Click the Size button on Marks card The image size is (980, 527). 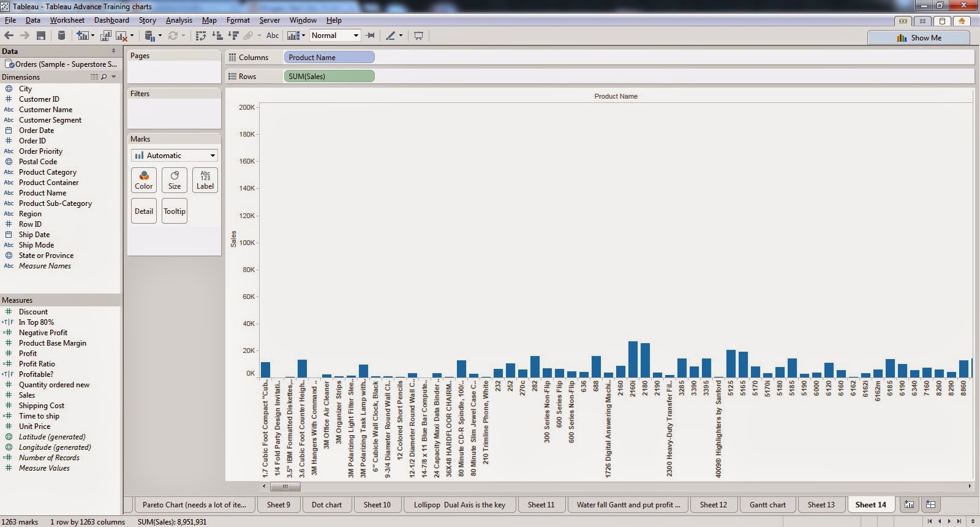coord(175,180)
